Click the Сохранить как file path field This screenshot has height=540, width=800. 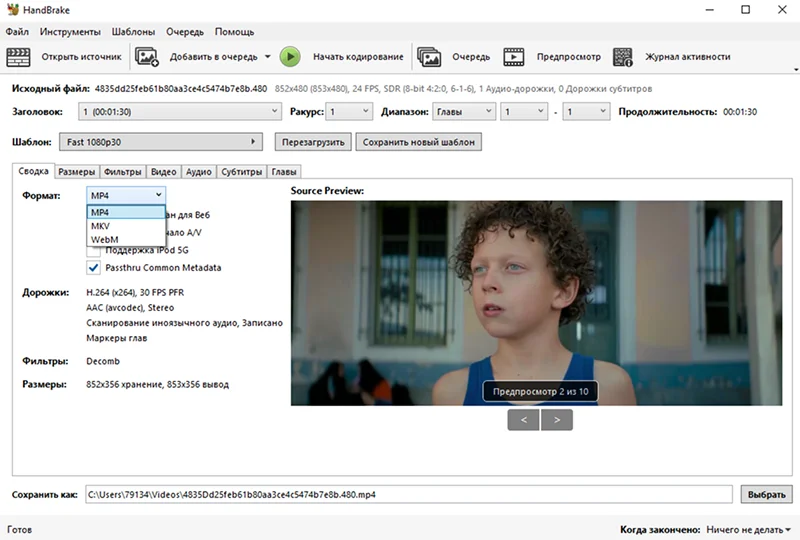click(x=409, y=494)
